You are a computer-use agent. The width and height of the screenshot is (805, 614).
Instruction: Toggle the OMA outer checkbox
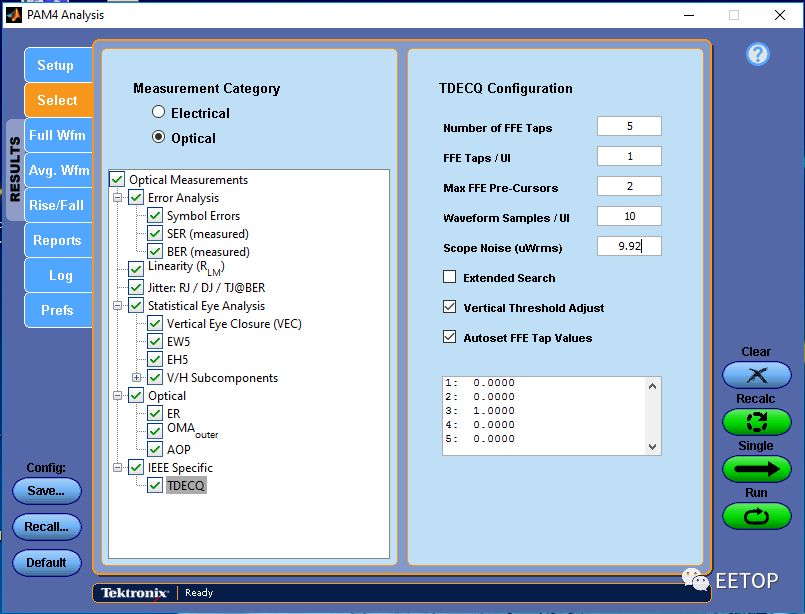tap(155, 431)
